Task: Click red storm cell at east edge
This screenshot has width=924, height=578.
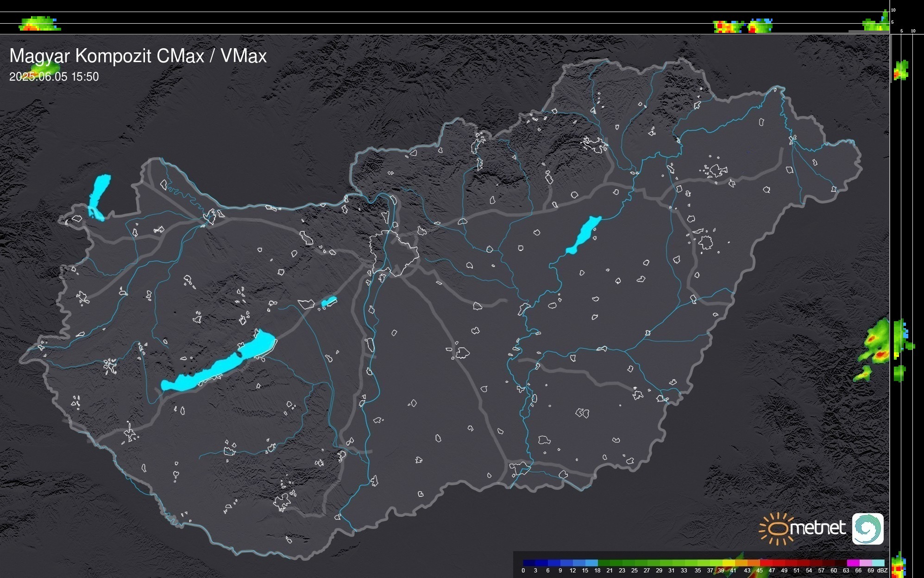Action: click(880, 355)
